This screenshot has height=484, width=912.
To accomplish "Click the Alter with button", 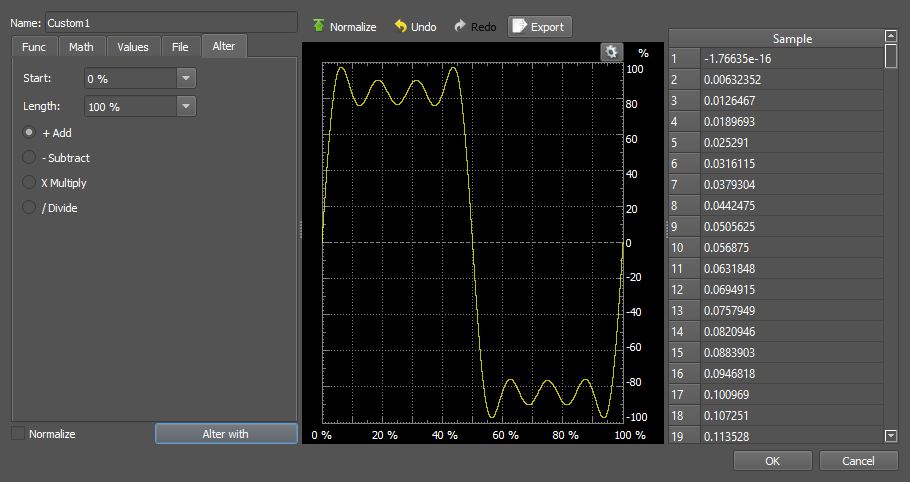I will pyautogui.click(x=226, y=434).
